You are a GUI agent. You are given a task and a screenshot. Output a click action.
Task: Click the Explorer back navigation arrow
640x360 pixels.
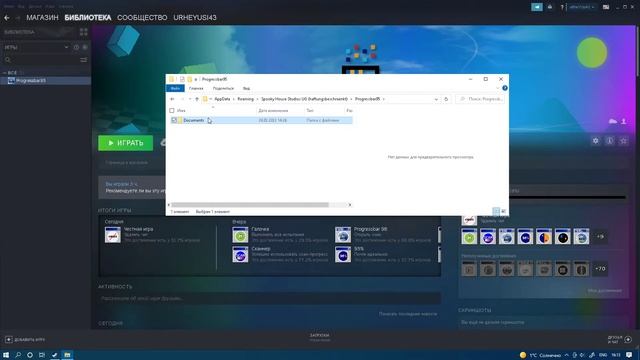click(x=172, y=99)
